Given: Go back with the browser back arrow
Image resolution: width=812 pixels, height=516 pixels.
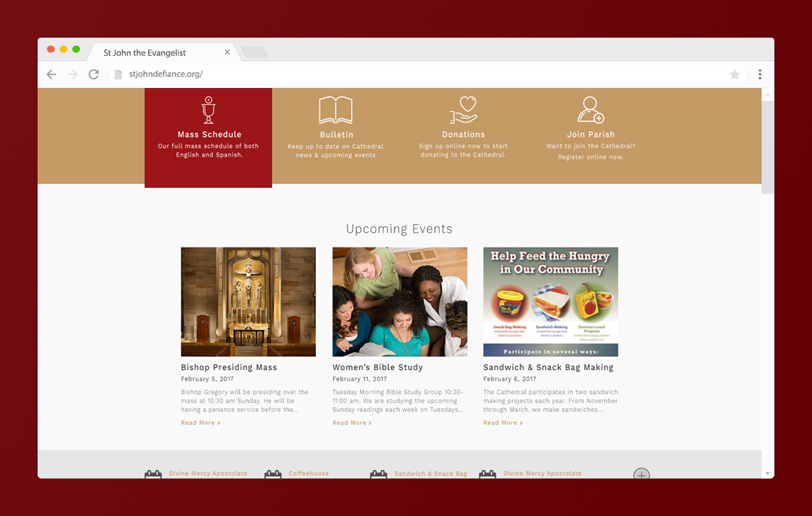Looking at the screenshot, I should pos(51,74).
